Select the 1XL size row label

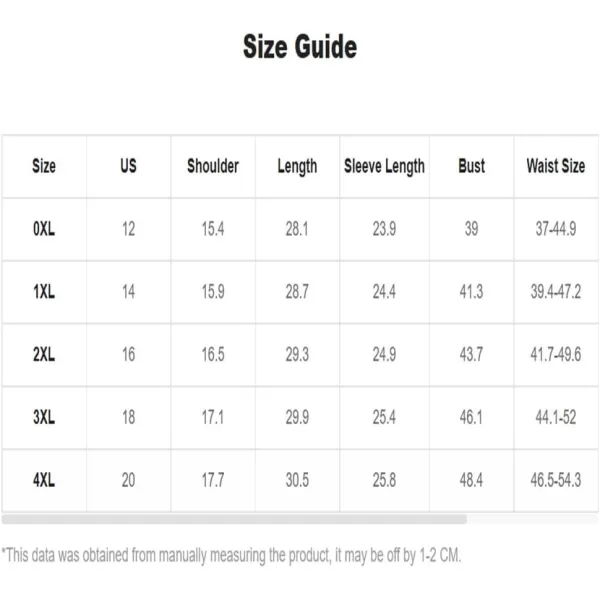pos(44,292)
